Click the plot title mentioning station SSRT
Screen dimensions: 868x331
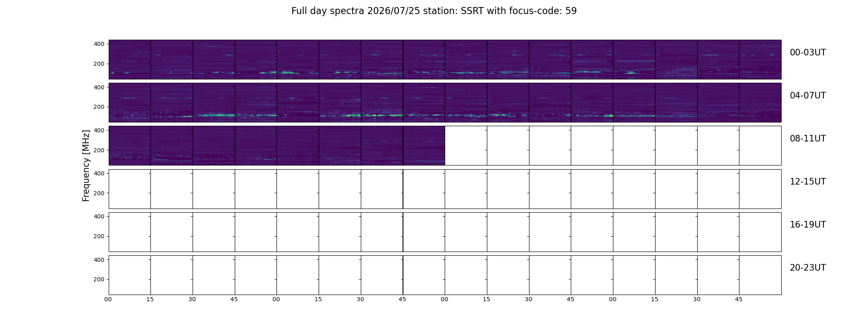pyautogui.click(x=434, y=11)
